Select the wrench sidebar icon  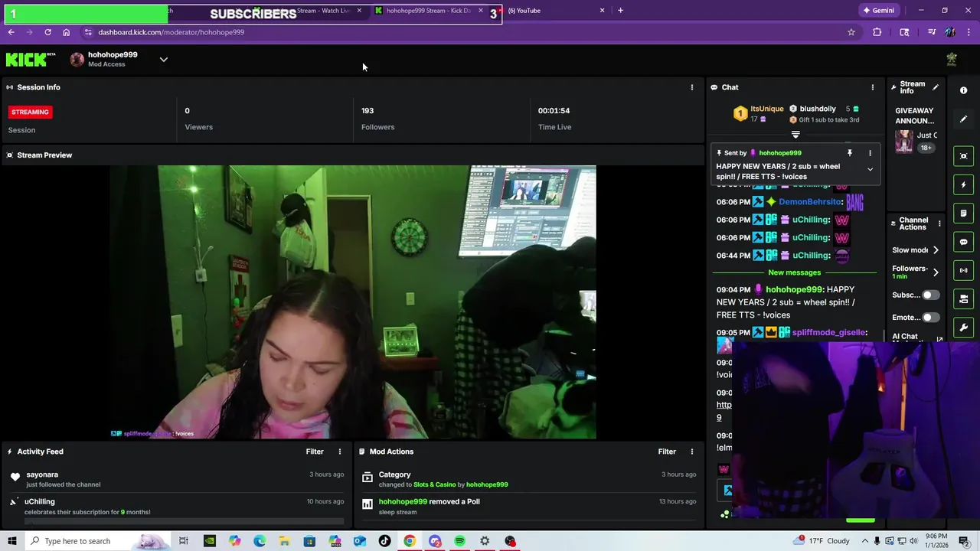(963, 328)
